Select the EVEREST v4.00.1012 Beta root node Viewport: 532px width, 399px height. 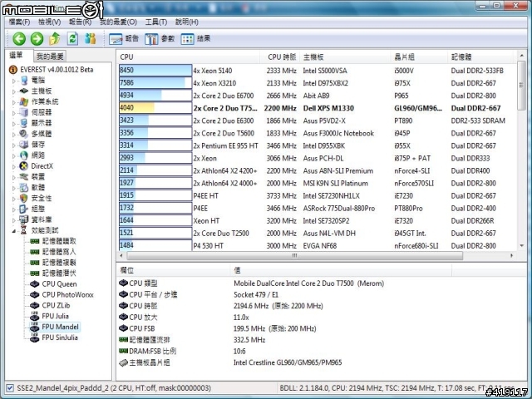point(51,70)
